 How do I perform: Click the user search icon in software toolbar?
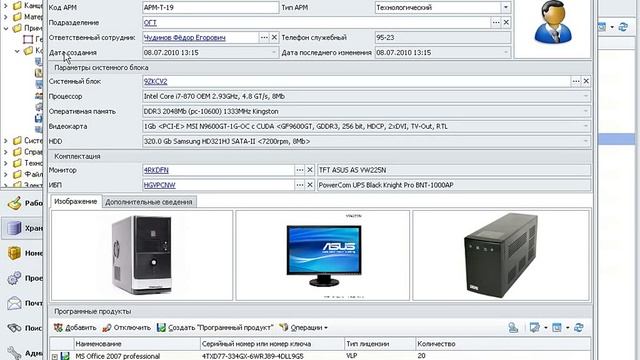pyautogui.click(x=513, y=327)
